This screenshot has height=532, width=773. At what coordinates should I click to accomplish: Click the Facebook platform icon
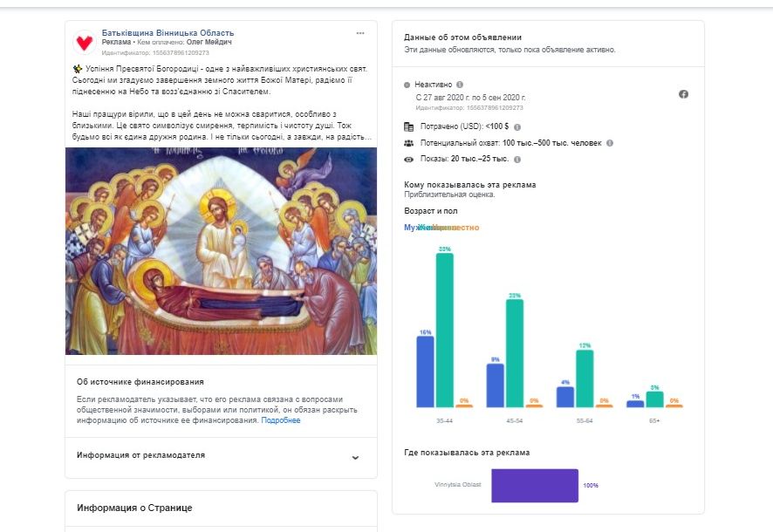pyautogui.click(x=684, y=94)
